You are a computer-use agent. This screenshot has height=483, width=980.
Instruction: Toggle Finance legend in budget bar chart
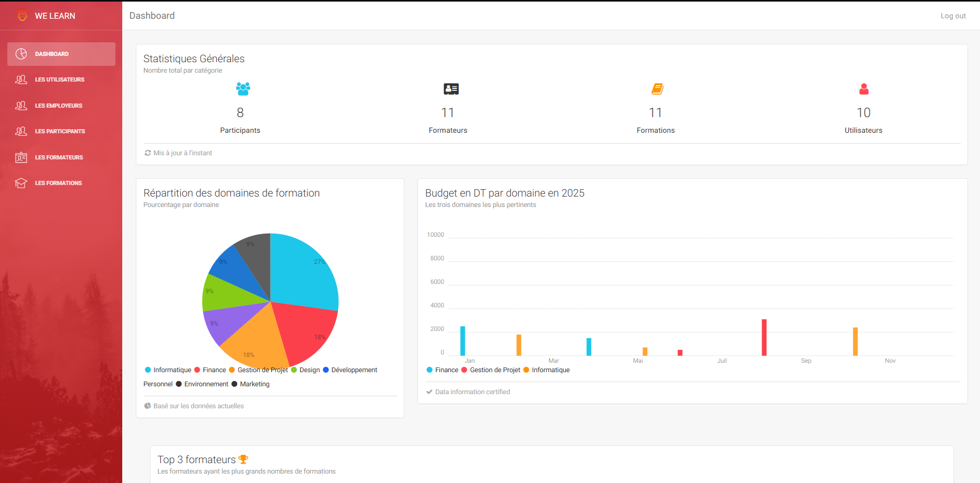pos(442,370)
